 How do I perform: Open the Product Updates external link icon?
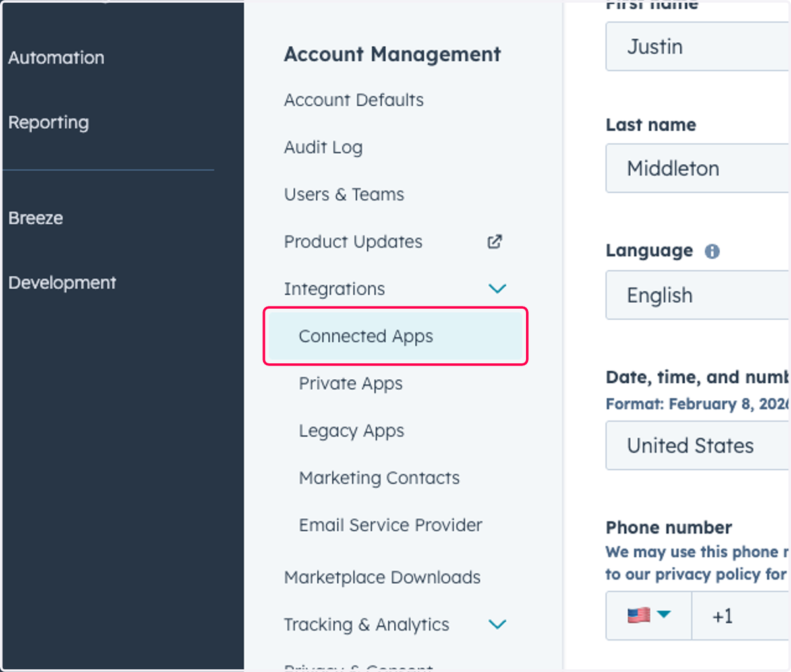click(x=494, y=242)
